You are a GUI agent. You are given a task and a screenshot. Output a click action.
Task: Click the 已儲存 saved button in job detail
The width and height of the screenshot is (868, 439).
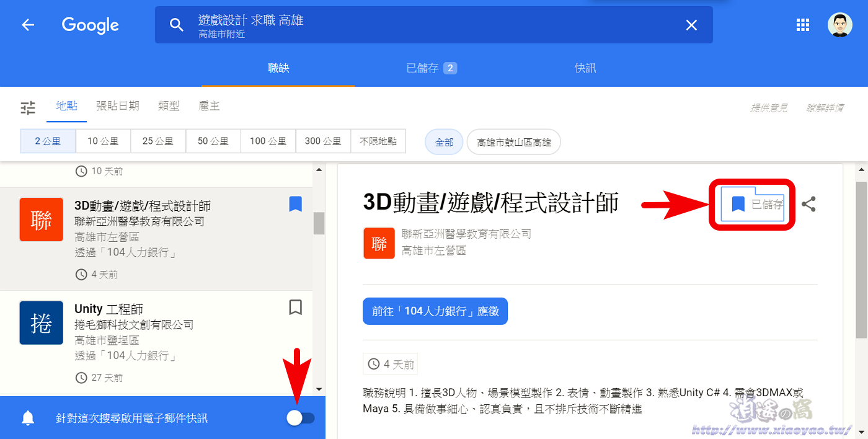(x=753, y=204)
